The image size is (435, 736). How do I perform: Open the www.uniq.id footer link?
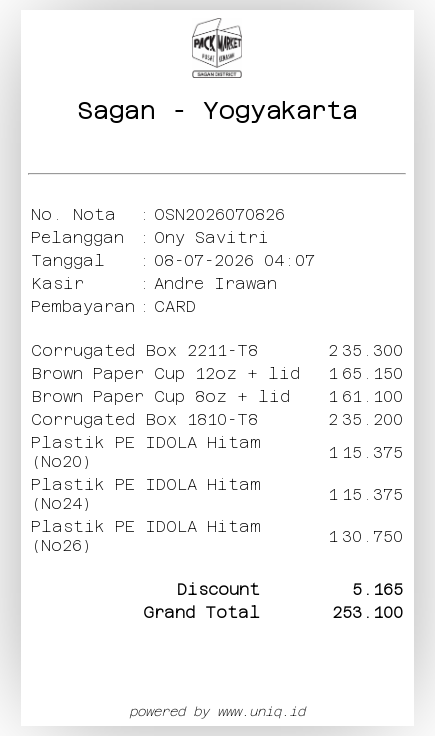click(262, 712)
